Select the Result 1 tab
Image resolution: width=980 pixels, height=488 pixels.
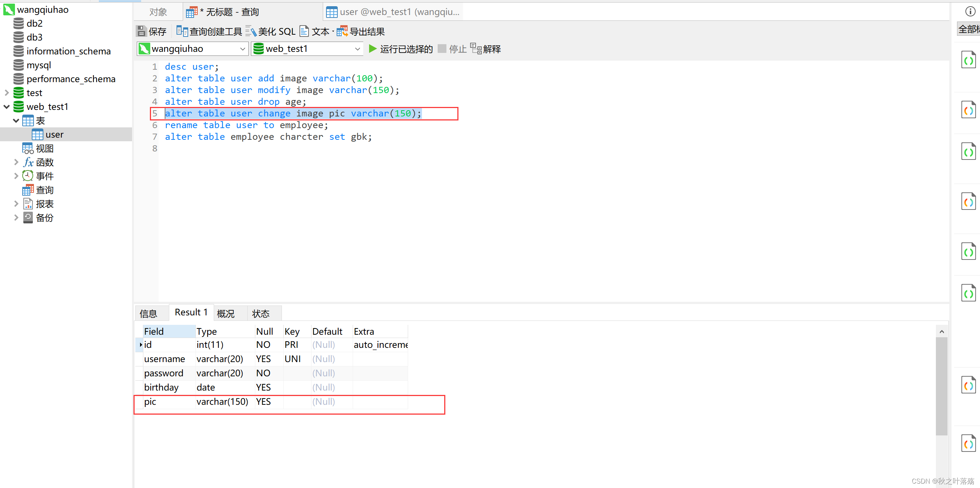coord(190,314)
